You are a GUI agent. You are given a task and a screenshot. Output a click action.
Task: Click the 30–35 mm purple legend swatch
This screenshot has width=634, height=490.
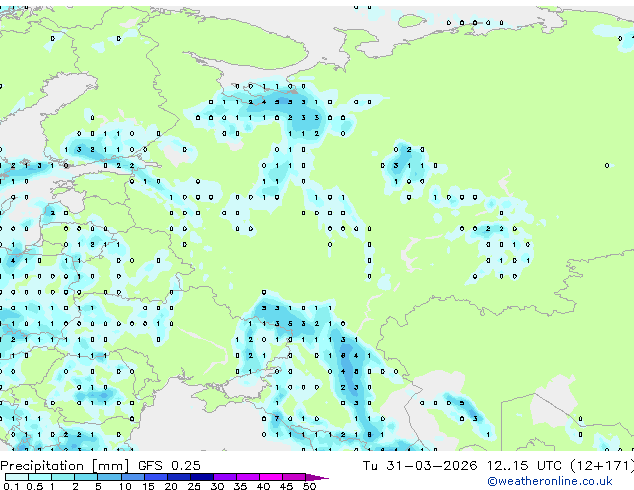point(224,477)
